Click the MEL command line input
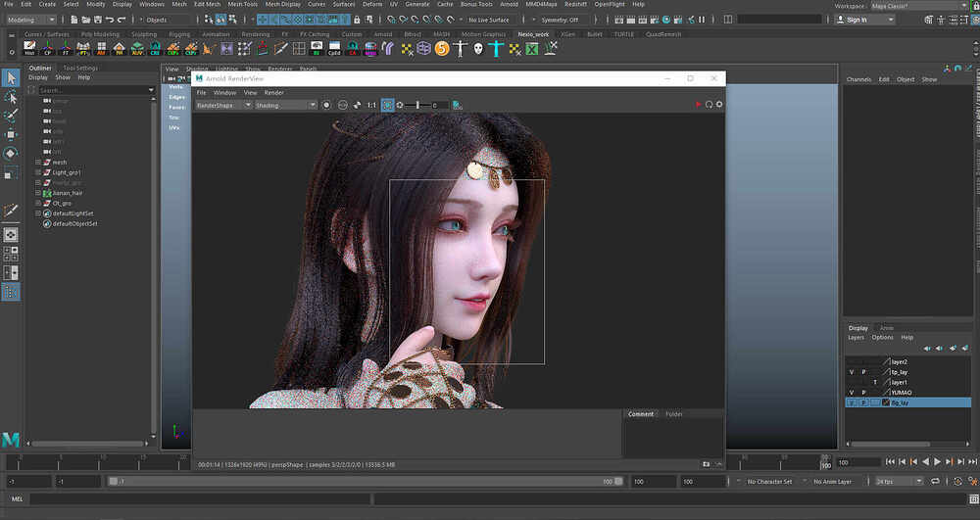Screen dimensions: 980x520 (201, 498)
